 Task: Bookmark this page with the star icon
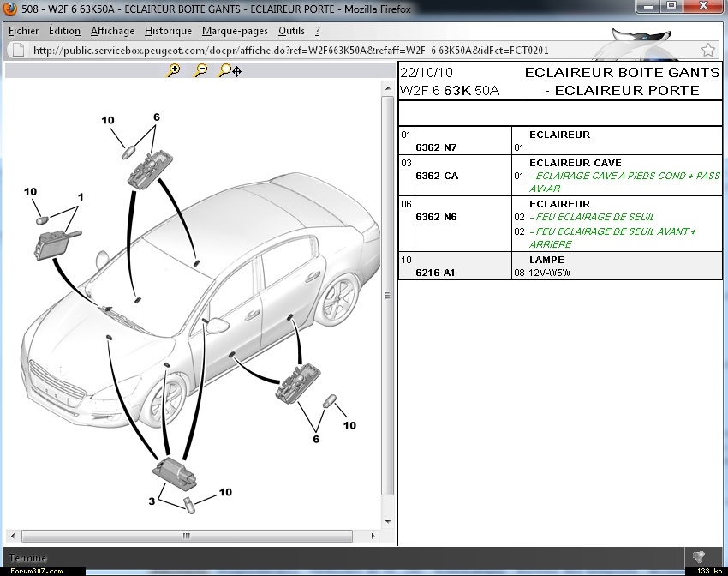(708, 50)
